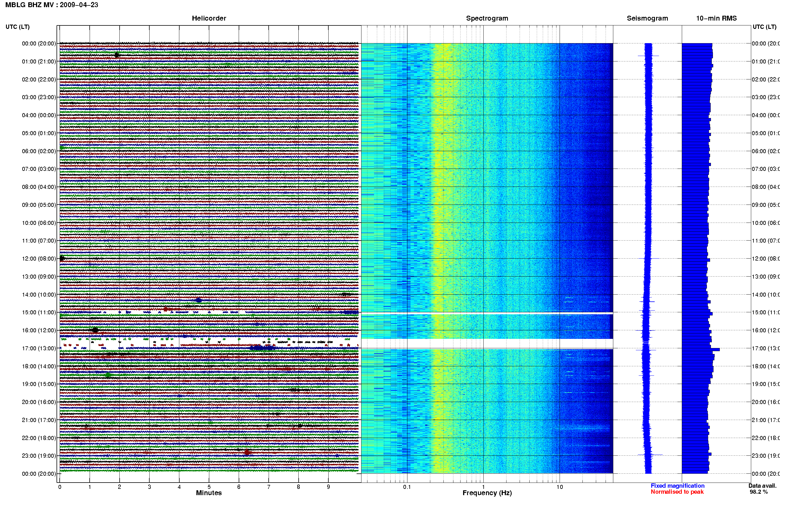Click the green event blob after 18:00 trace
812x508 pixels.
pos(108,375)
